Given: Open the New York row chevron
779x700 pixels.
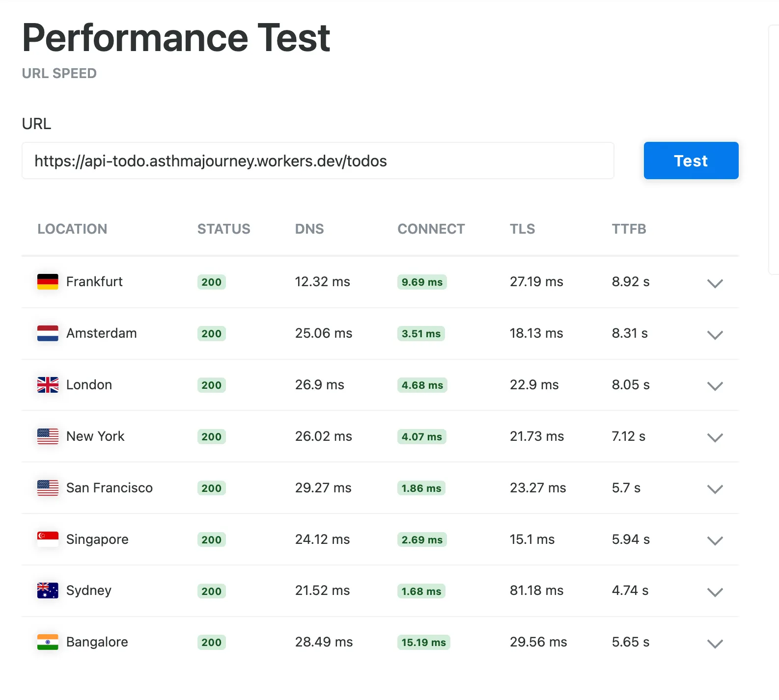Looking at the screenshot, I should coord(715,437).
